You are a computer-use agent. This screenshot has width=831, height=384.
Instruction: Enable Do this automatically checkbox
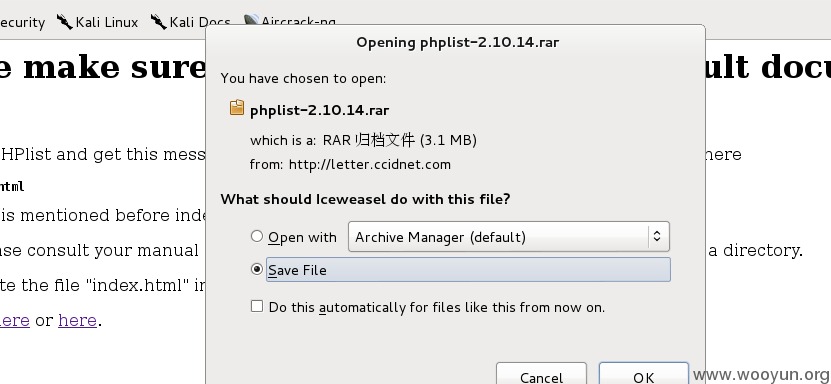tap(257, 306)
